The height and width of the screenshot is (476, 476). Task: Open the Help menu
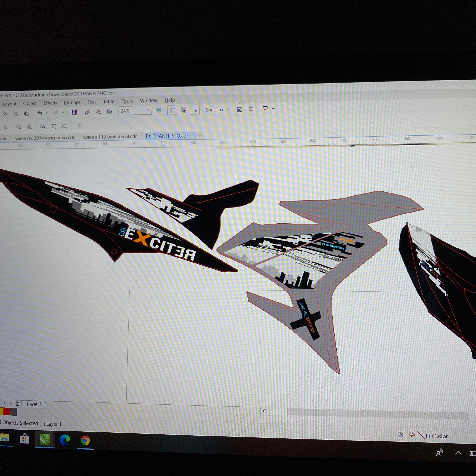(x=169, y=100)
